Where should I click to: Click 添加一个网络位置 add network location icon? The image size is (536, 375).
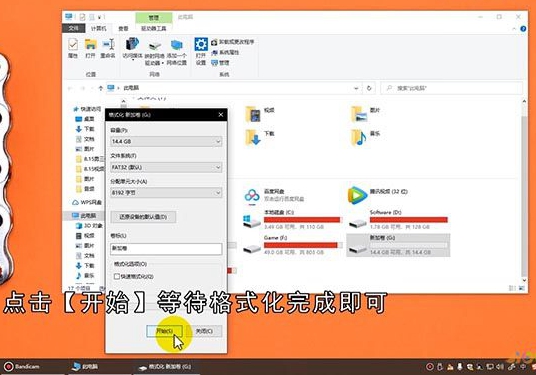tap(177, 52)
